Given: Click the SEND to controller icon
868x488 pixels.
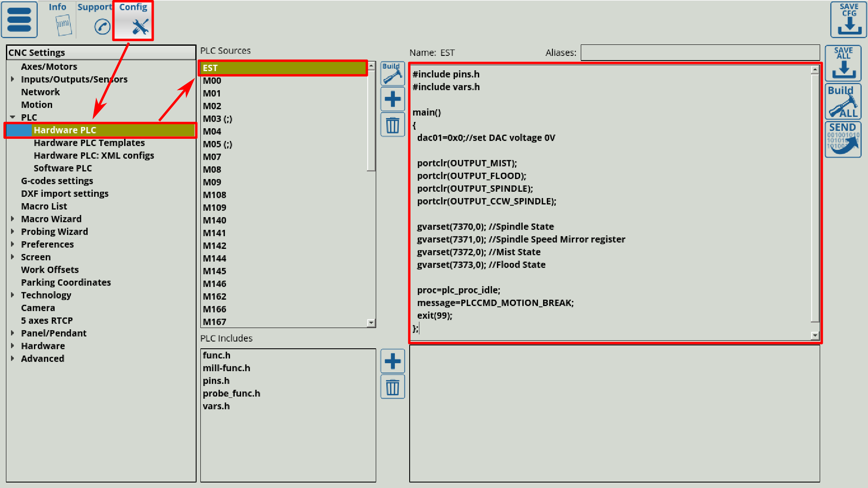Looking at the screenshot, I should pos(843,139).
